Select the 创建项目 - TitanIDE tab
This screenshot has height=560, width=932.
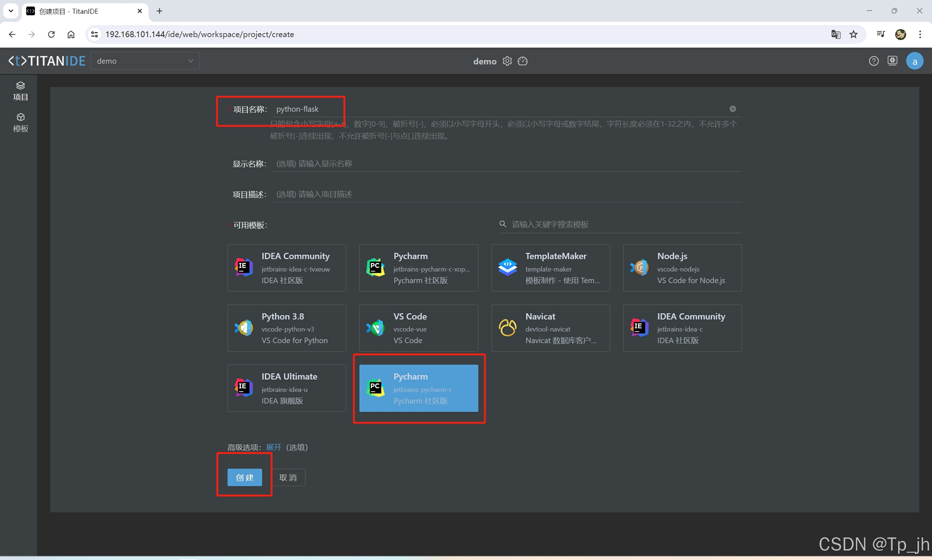click(x=85, y=11)
